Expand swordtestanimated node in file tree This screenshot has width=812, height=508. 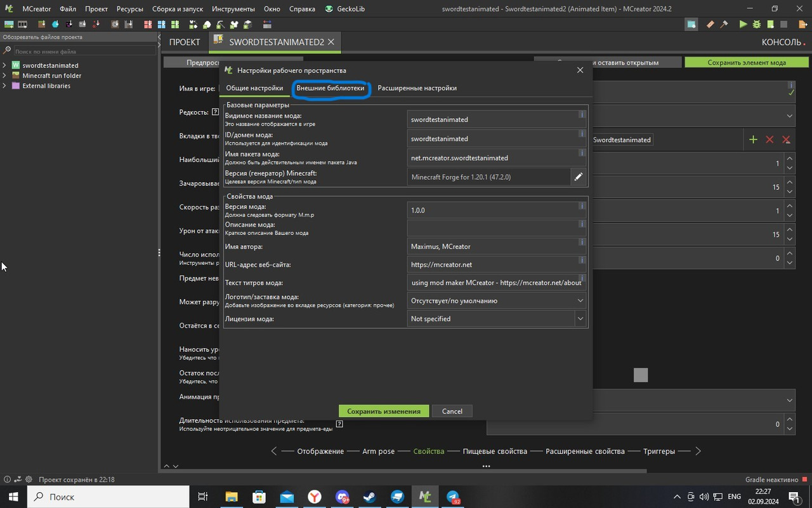[x=4, y=65]
